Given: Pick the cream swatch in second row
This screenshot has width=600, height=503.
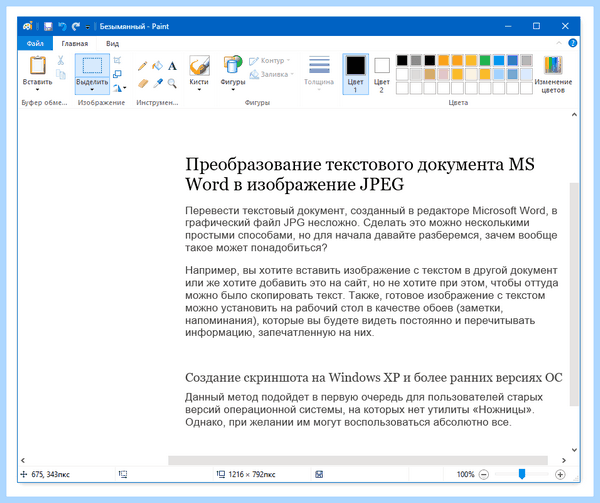Looking at the screenshot, I should coord(471,74).
